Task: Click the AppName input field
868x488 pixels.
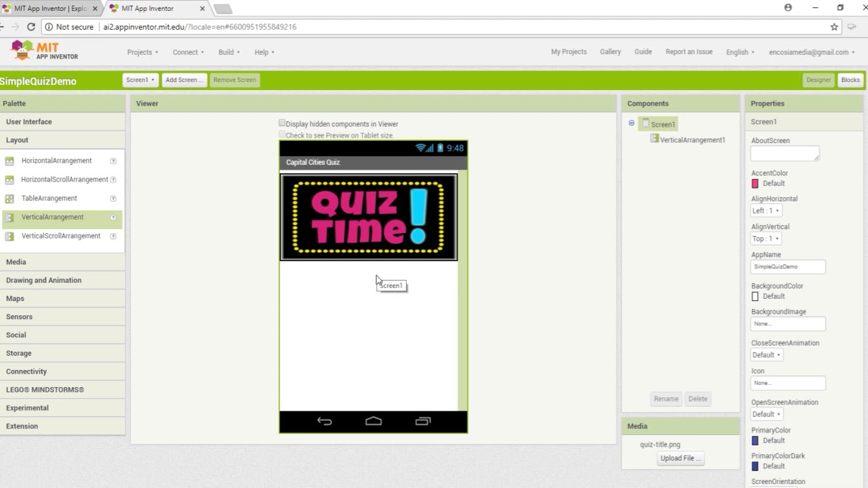Action: [788, 267]
